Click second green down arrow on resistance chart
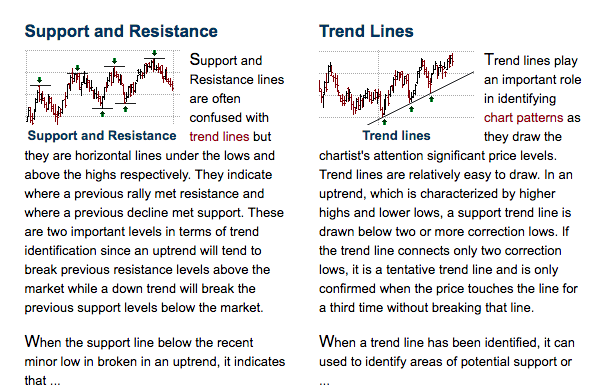This screenshot has height=391, width=609. 77,68
